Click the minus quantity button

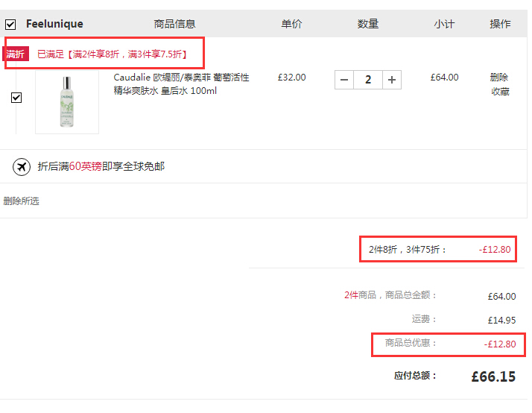pos(343,80)
